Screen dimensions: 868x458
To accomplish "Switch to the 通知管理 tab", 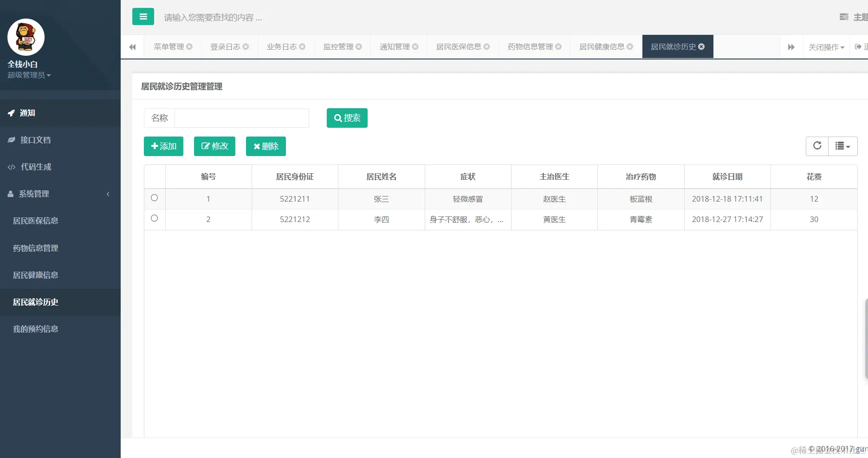I will [395, 46].
